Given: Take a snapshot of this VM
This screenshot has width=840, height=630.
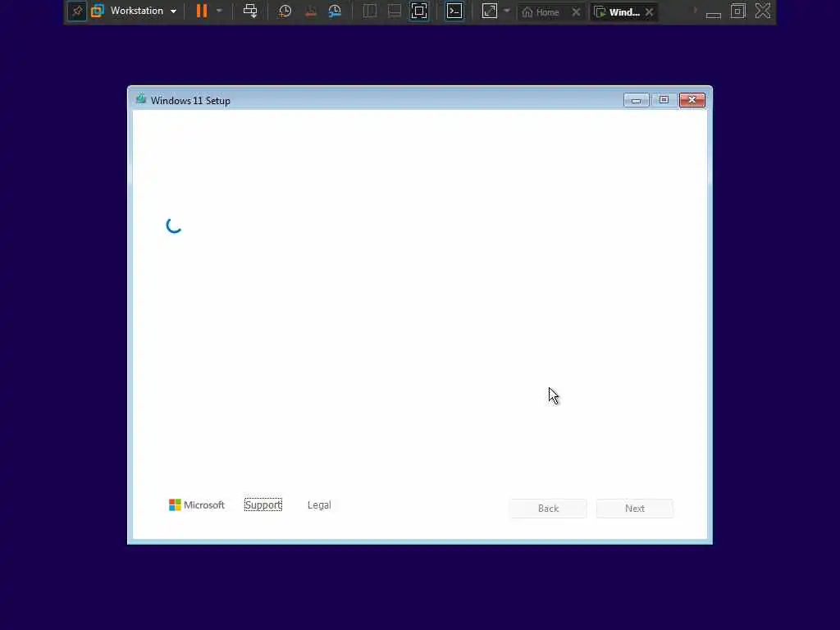Looking at the screenshot, I should tap(285, 11).
